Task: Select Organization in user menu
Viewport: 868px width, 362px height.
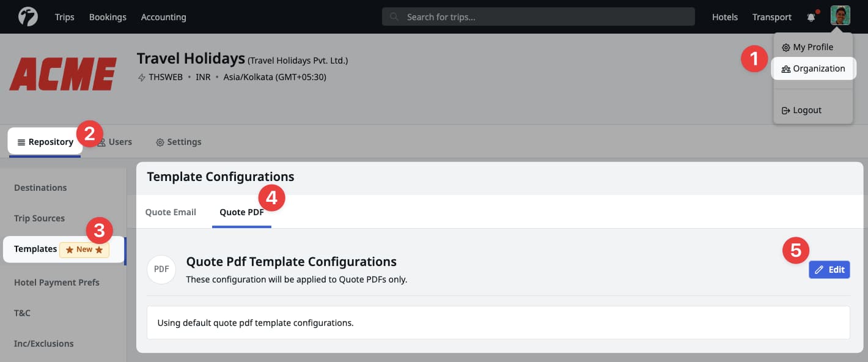Action: tap(813, 68)
